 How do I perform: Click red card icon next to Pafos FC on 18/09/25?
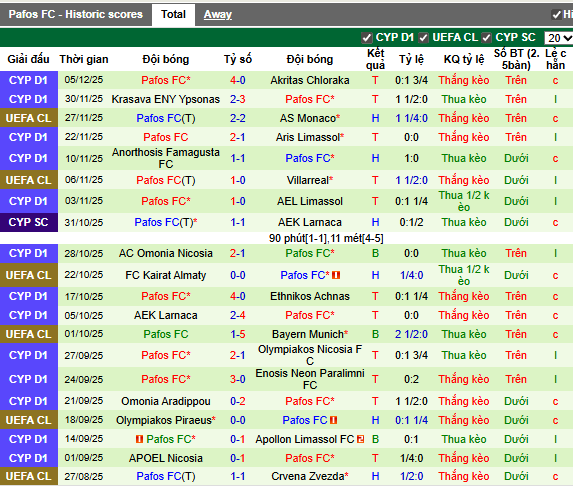tap(334, 420)
